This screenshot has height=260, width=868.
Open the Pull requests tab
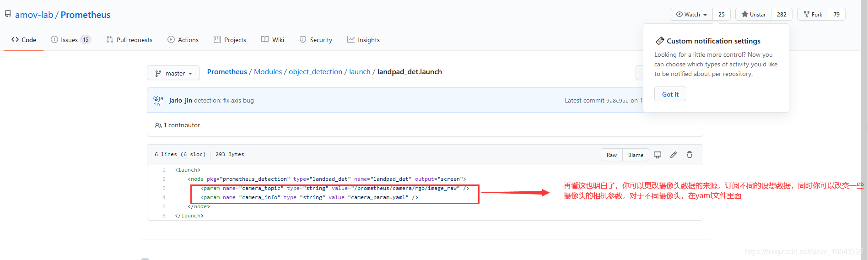click(x=129, y=40)
